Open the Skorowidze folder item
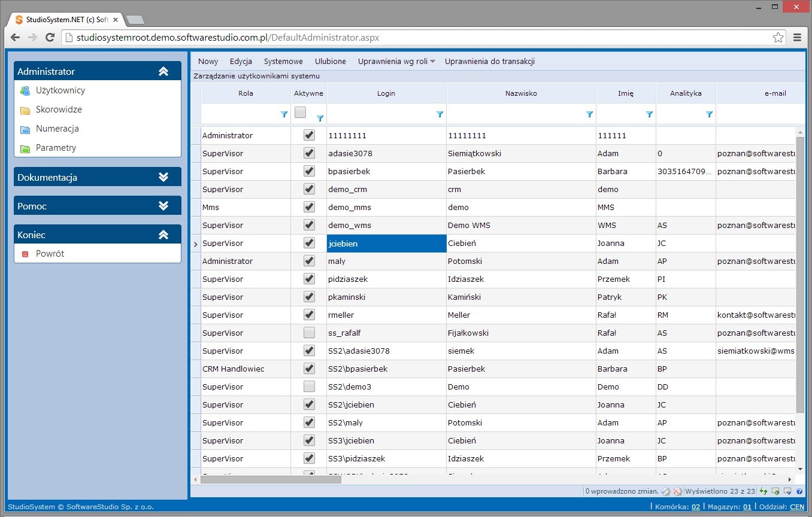This screenshot has width=812, height=517. [59, 110]
